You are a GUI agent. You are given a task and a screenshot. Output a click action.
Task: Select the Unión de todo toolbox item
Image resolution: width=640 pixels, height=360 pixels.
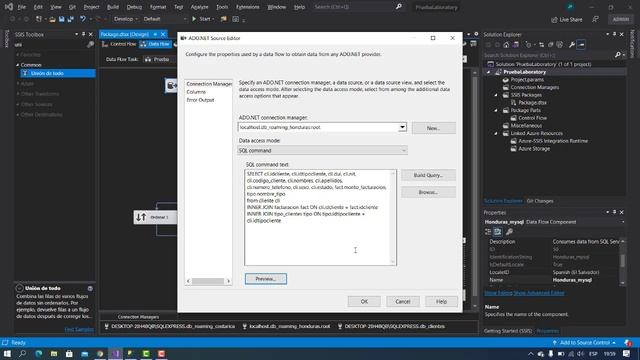[58, 73]
